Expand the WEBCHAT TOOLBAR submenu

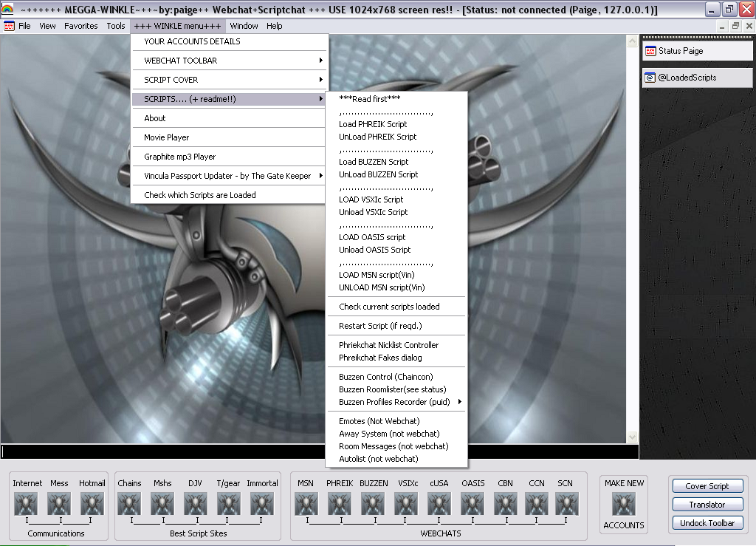click(x=230, y=61)
